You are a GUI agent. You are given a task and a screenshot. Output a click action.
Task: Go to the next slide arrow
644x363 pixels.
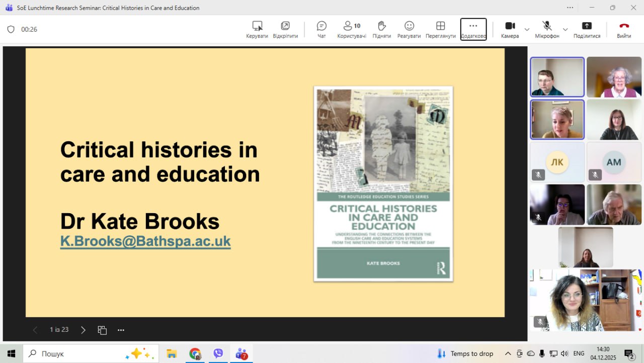[x=84, y=330]
